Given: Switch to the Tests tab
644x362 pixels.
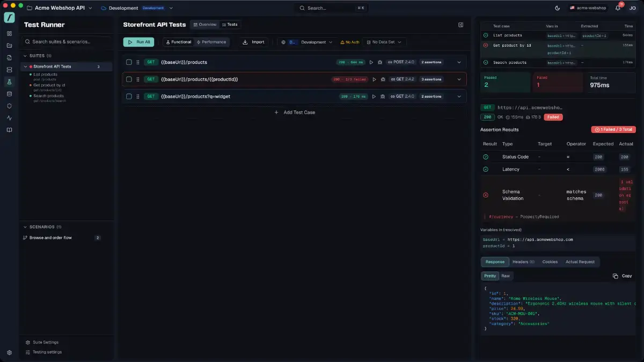Looking at the screenshot, I should pyautogui.click(x=230, y=25).
